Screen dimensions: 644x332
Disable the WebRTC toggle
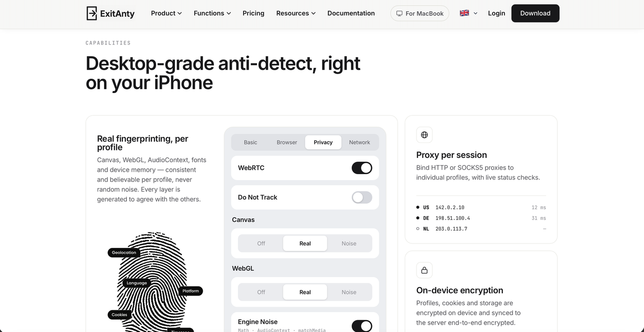[362, 168]
